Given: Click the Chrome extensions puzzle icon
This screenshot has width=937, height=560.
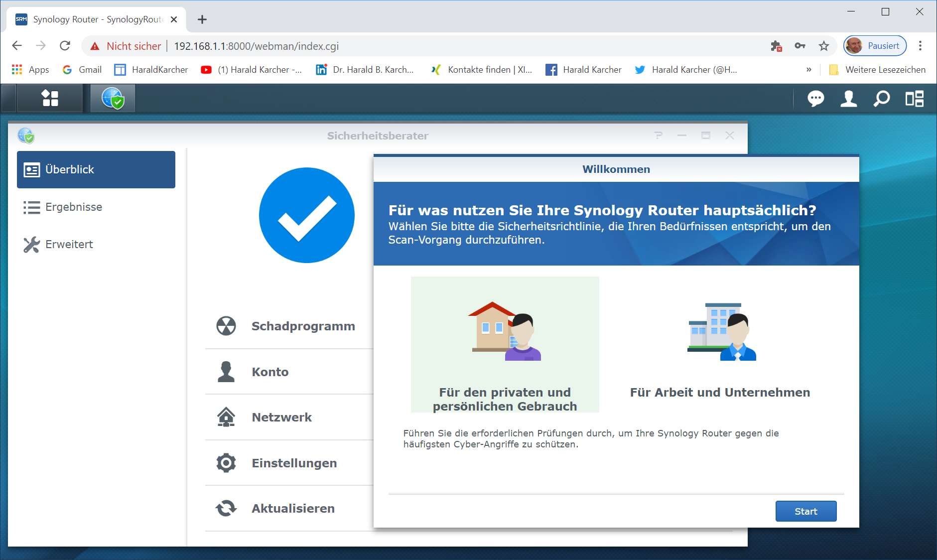Looking at the screenshot, I should (x=776, y=46).
